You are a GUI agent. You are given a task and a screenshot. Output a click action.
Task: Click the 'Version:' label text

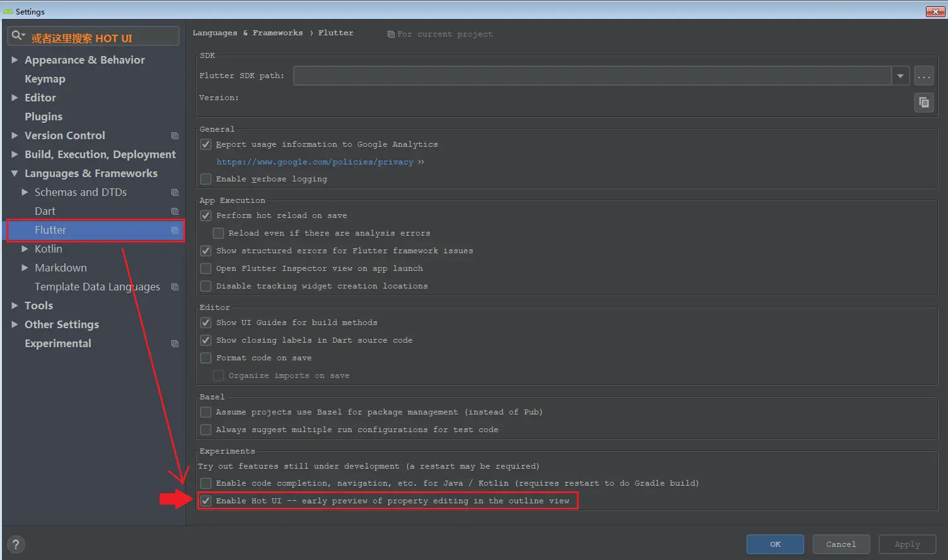pos(219,98)
